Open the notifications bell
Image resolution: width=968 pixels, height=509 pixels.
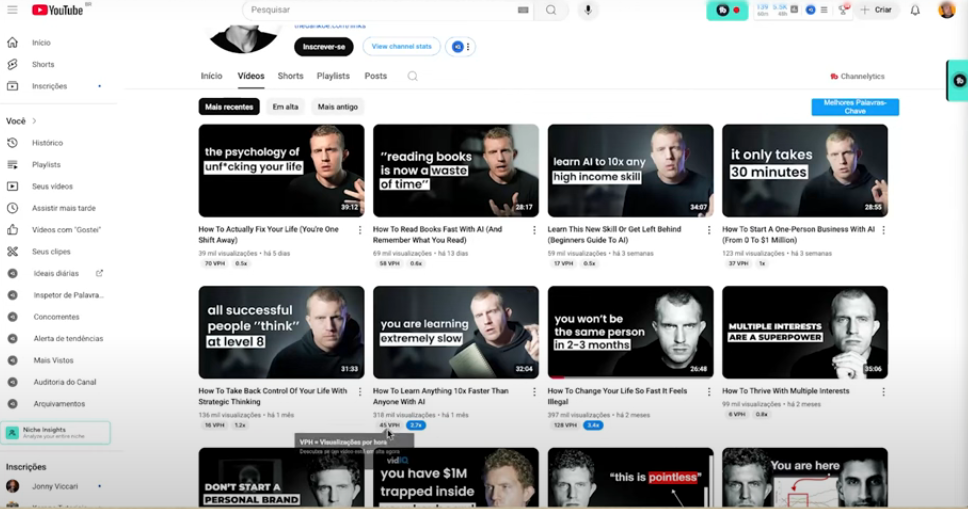pos(915,10)
